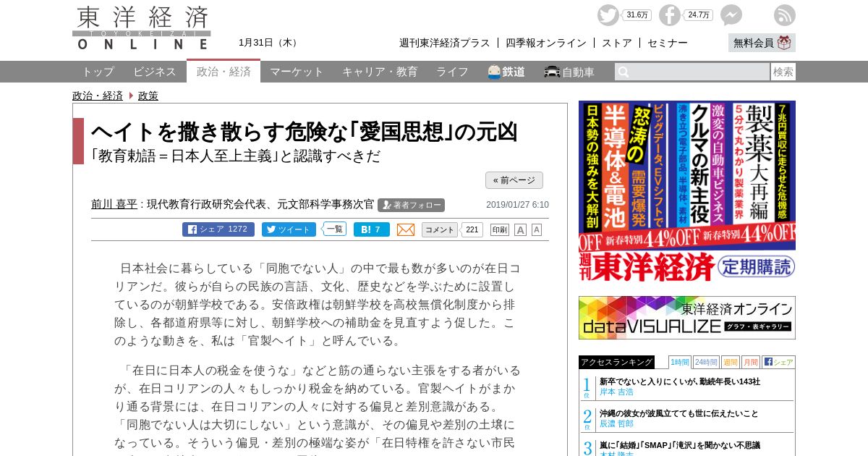Click the article headline ヘイトを撒き散らす
Screen dimensions: 868x456
click(305, 132)
